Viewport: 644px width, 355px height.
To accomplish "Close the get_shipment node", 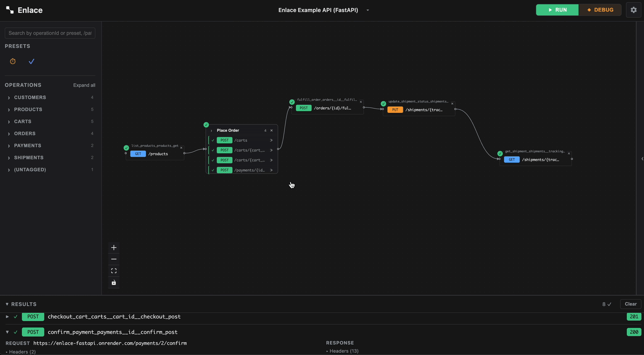I will click(569, 153).
